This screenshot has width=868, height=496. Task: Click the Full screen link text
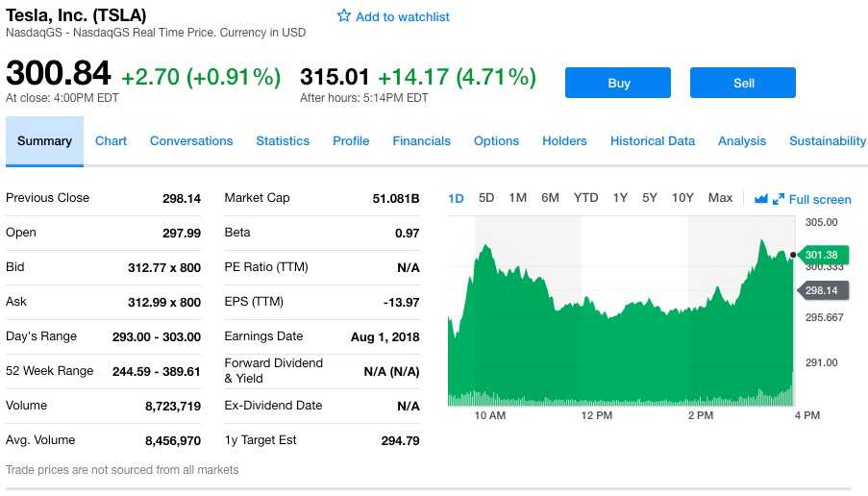820,200
